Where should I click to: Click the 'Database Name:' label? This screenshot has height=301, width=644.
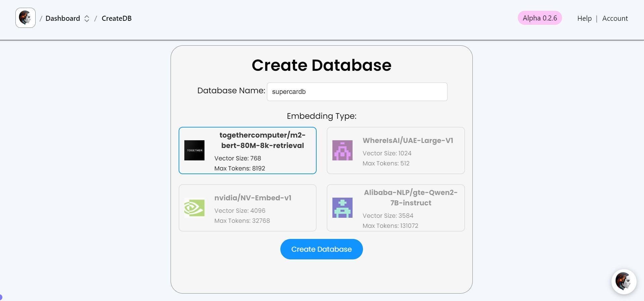[x=231, y=91]
